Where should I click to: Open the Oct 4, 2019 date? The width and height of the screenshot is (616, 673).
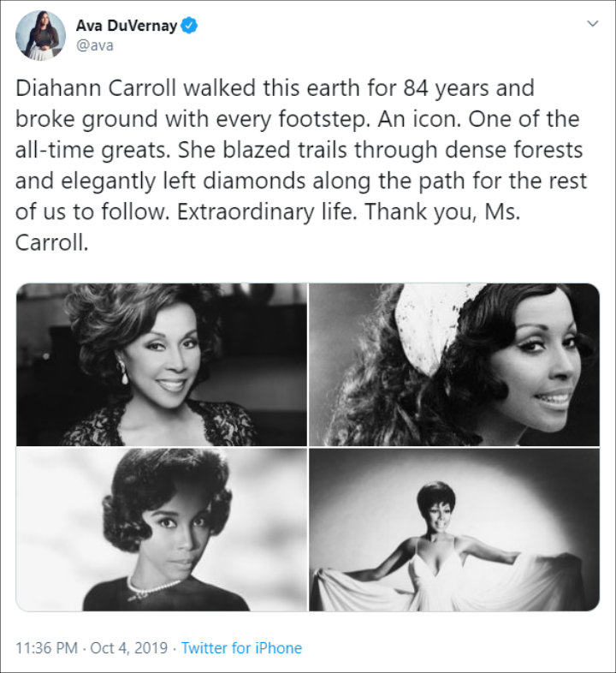[x=129, y=647]
